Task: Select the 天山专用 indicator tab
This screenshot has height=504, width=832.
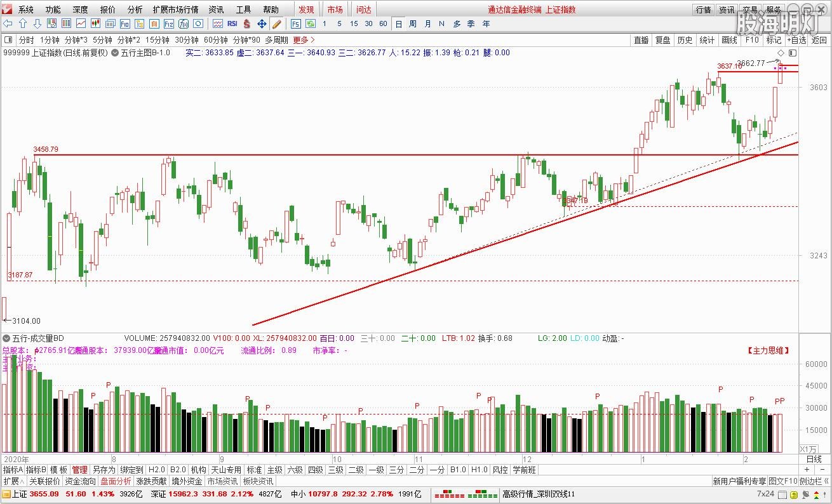Action: pos(226,470)
